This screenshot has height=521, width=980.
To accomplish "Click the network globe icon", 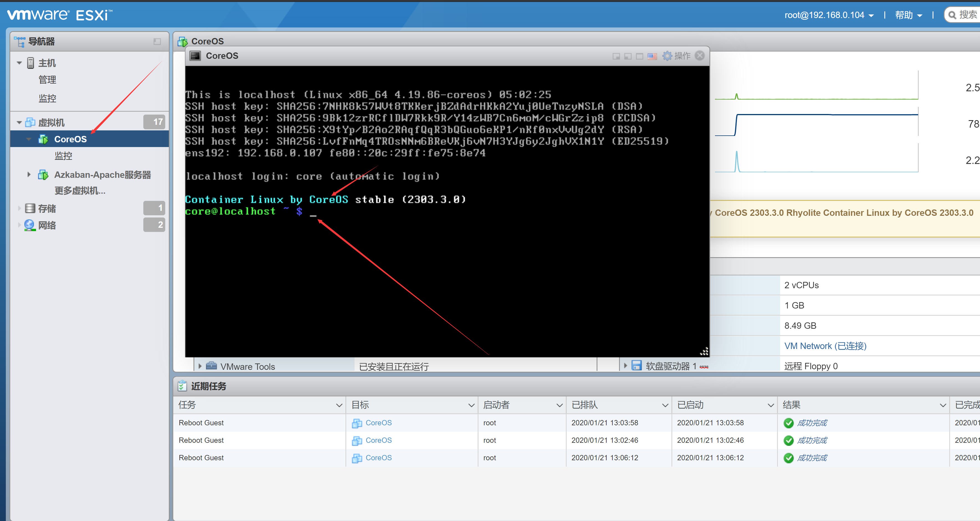I will pyautogui.click(x=30, y=225).
